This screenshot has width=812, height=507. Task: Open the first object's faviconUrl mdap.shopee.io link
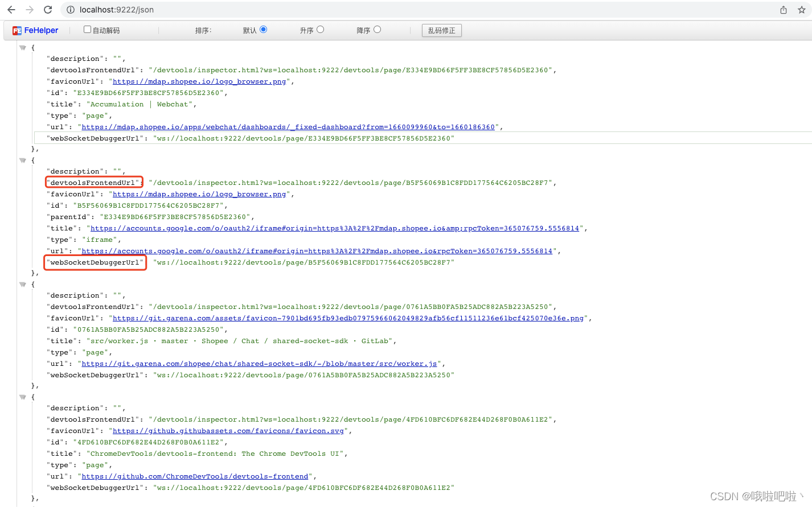(199, 81)
